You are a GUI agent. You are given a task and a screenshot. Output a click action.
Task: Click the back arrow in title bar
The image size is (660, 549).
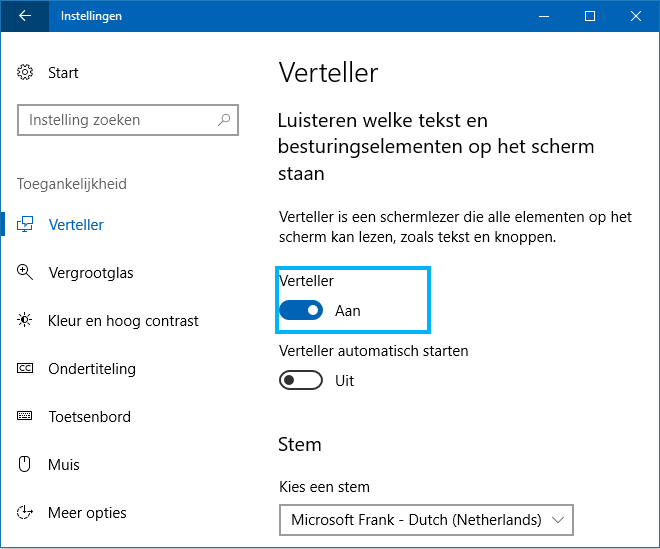point(25,16)
